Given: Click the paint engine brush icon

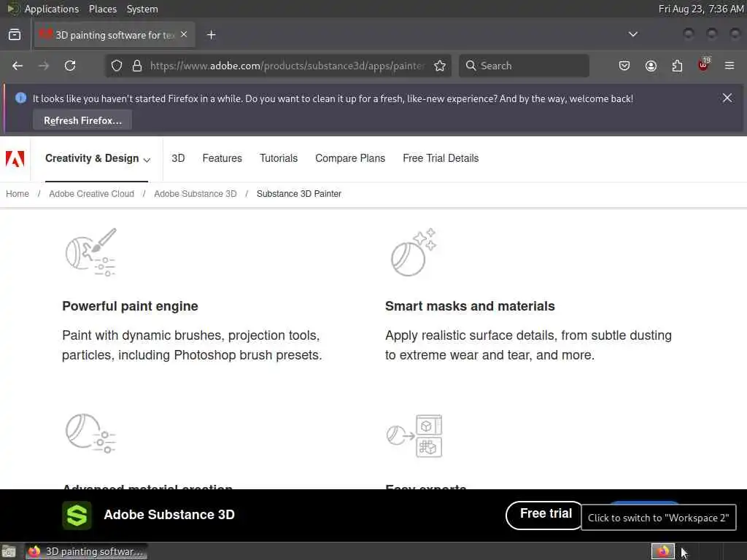Looking at the screenshot, I should point(91,252).
